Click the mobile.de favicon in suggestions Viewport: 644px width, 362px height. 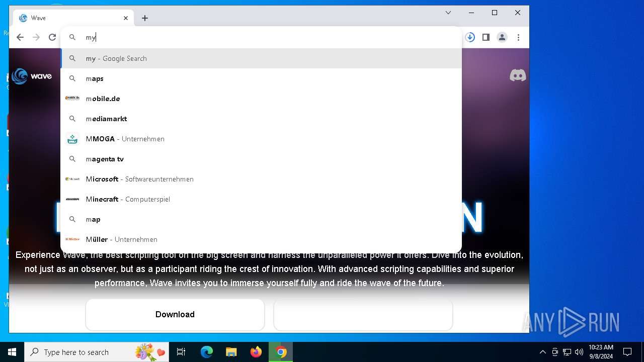tap(72, 99)
